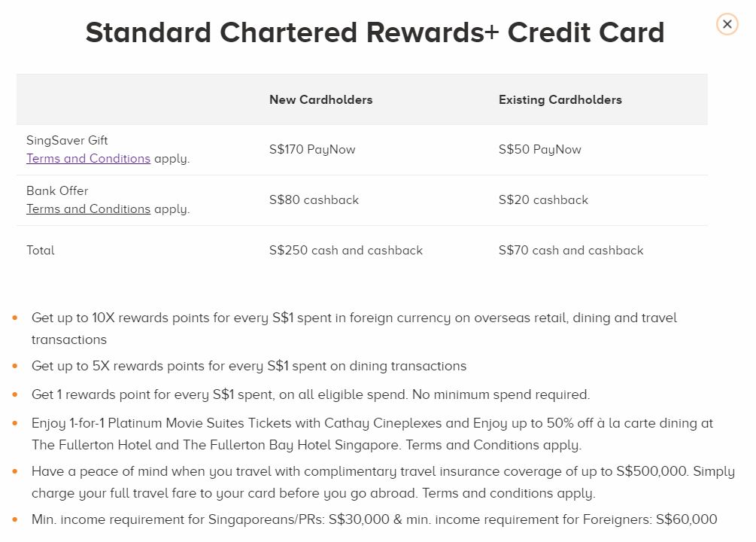Select the S$70 cash and cashback total
This screenshot has width=756, height=542.
coord(570,251)
